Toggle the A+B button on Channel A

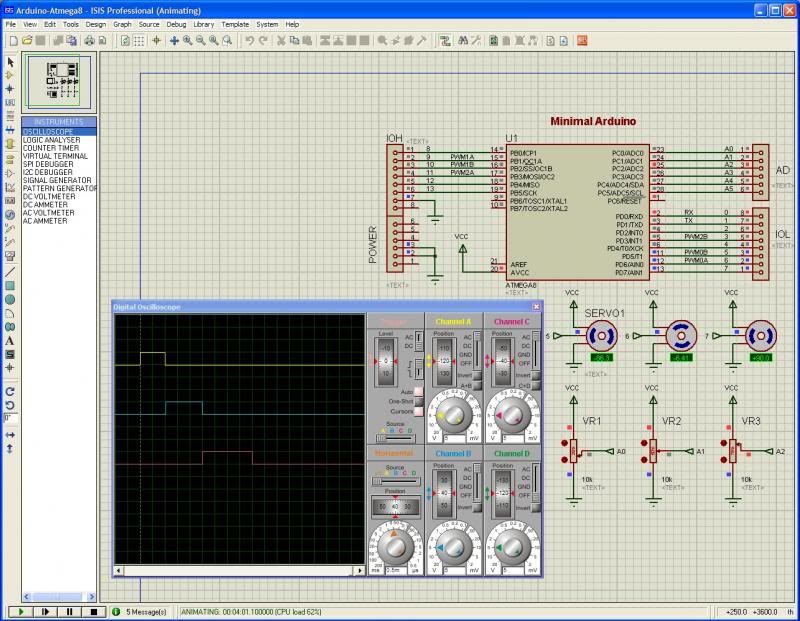477,386
